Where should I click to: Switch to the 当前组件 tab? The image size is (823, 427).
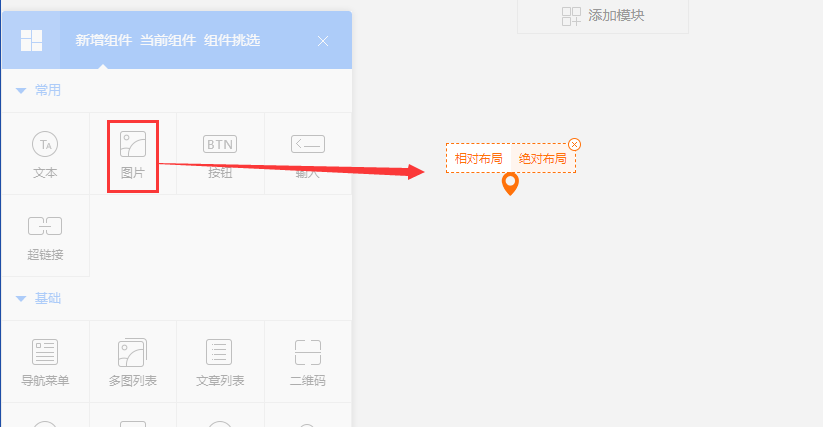[x=167, y=41]
